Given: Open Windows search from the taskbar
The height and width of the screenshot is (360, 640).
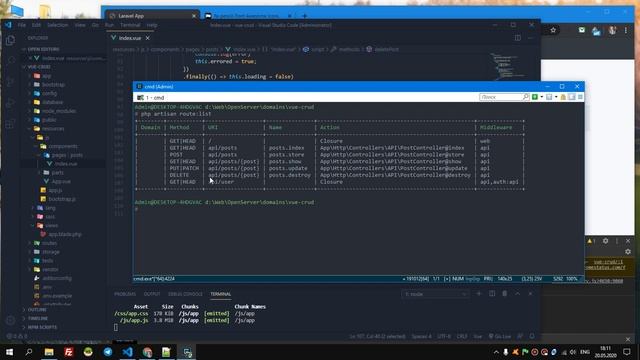Looking at the screenshot, I should tap(29, 352).
